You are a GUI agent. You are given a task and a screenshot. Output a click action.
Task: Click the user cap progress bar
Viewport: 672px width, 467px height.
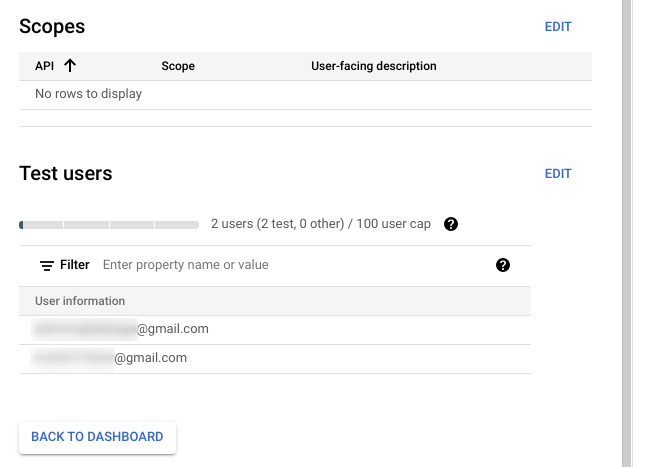109,225
